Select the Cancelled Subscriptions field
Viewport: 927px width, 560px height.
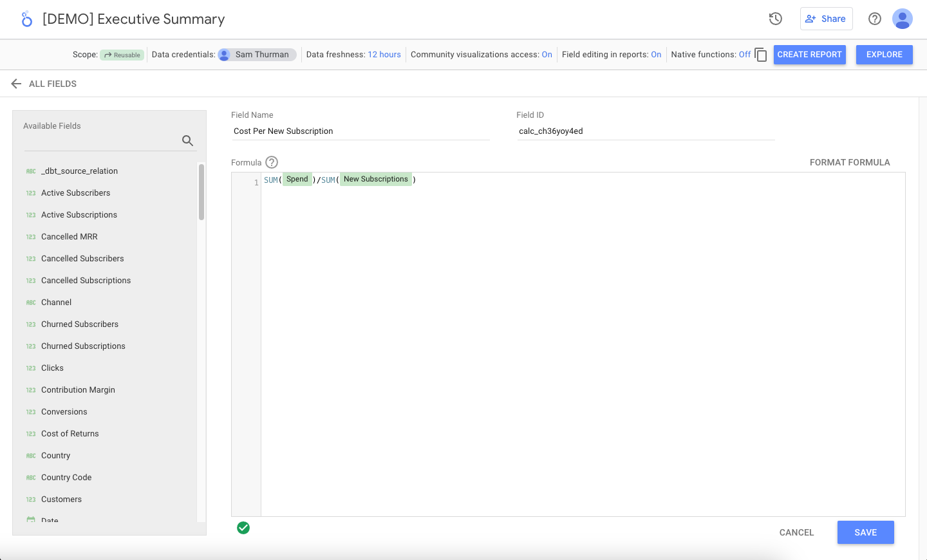86,281
